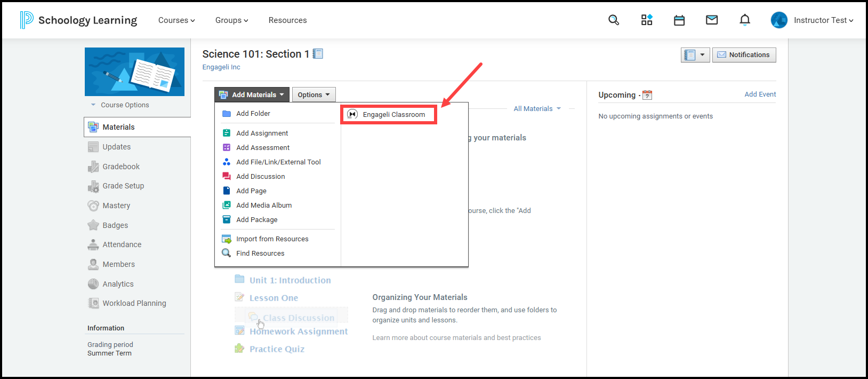Click the Add File/Link/External Tool icon
868x379 pixels.
point(227,162)
